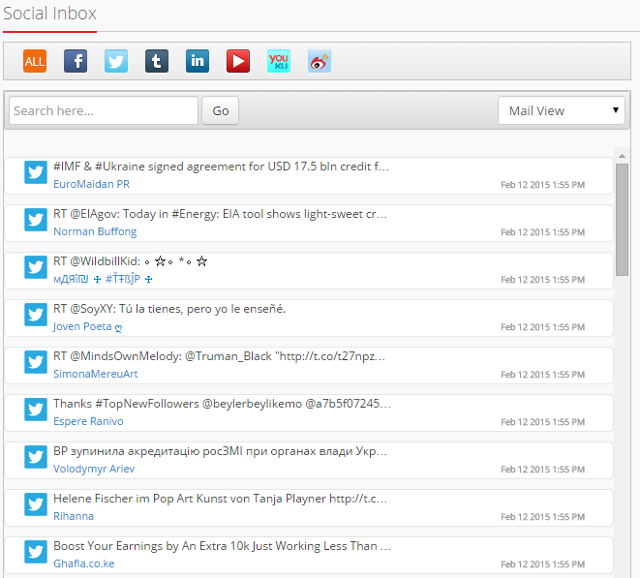The width and height of the screenshot is (640, 578).
Task: Click Twitter icon beside Joven Poeta message
Action: click(x=36, y=314)
